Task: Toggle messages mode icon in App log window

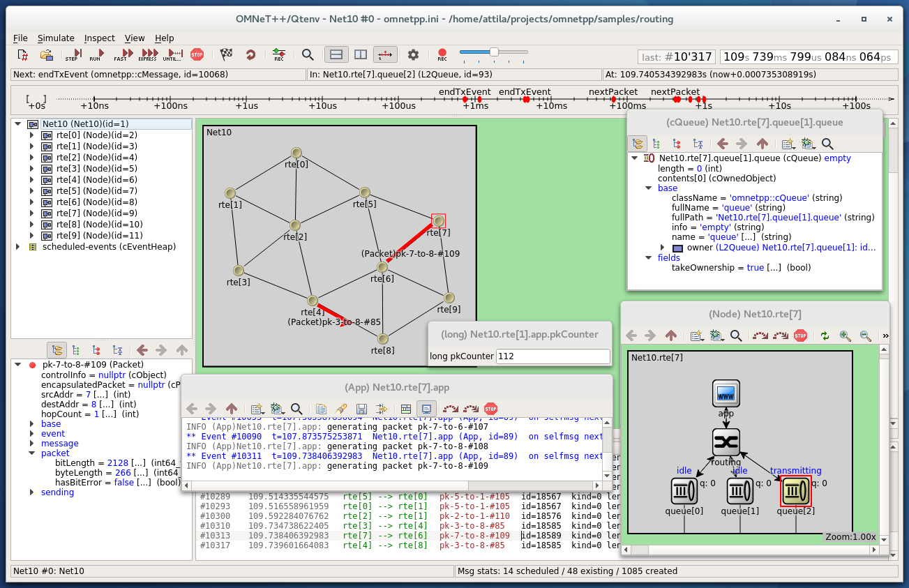Action: pyautogui.click(x=407, y=409)
